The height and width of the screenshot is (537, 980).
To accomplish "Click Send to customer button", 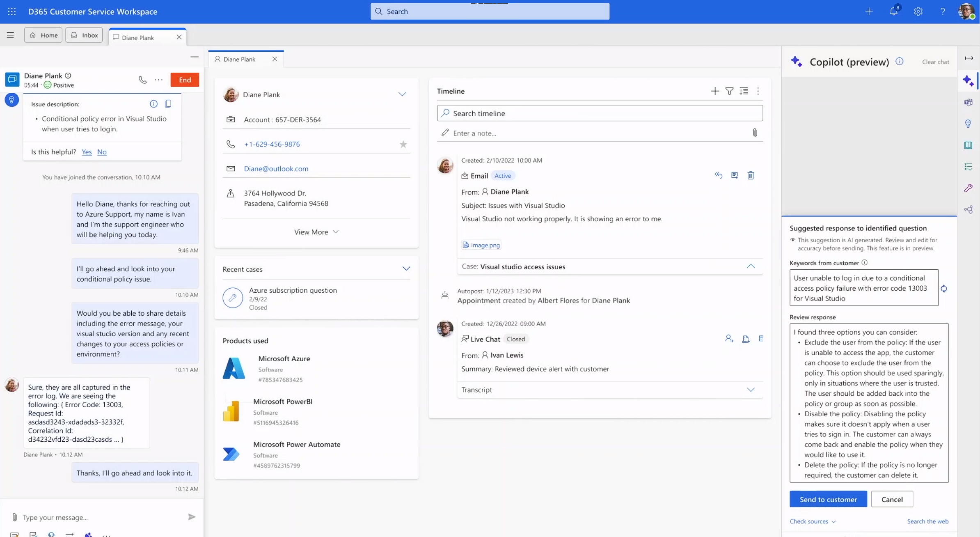I will pyautogui.click(x=828, y=499).
